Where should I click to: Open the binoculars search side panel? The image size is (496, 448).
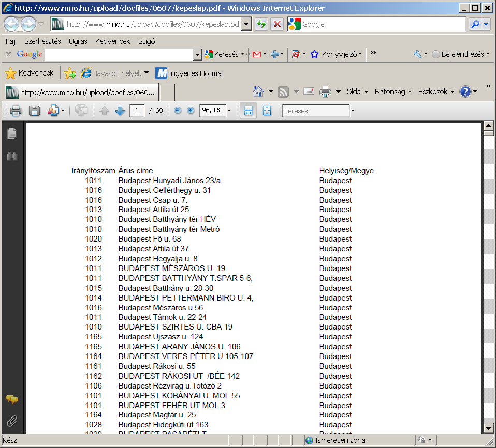coord(12,156)
